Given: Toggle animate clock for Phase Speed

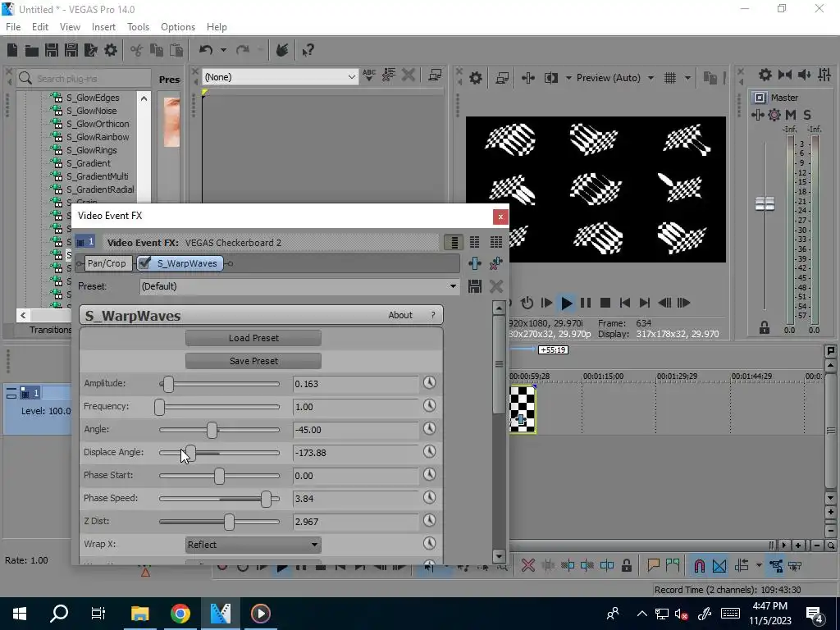Looking at the screenshot, I should coord(429,498).
